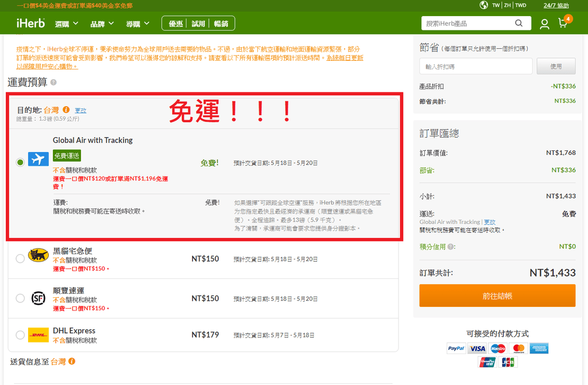Open the shopping cart icon
The height and width of the screenshot is (385, 588).
click(564, 22)
